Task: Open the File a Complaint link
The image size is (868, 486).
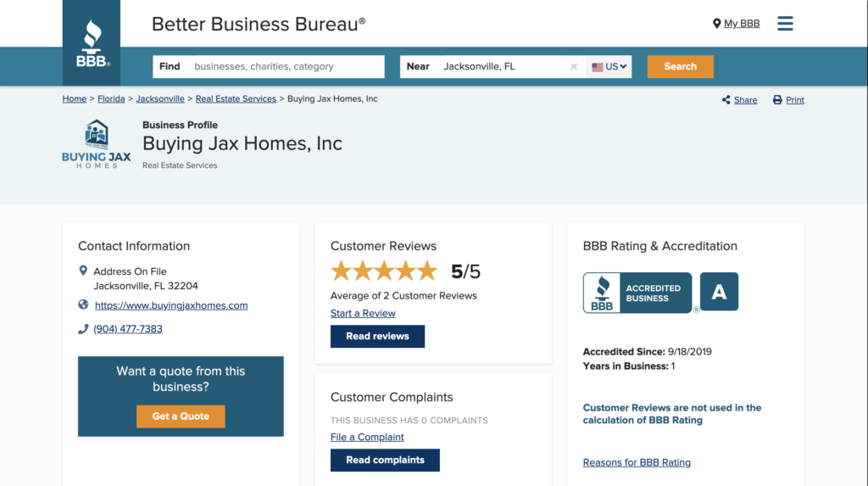Action: click(367, 438)
